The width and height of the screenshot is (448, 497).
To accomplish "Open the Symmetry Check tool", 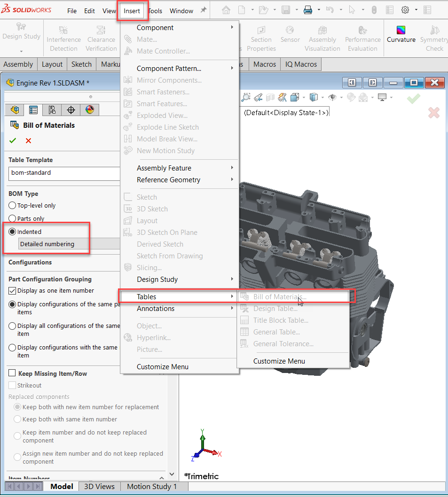I will [x=434, y=39].
